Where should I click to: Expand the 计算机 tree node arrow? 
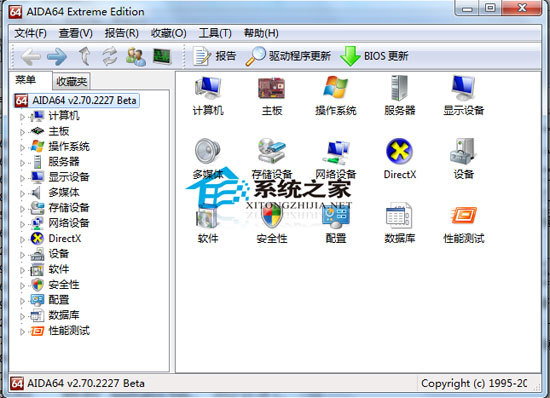click(22, 117)
